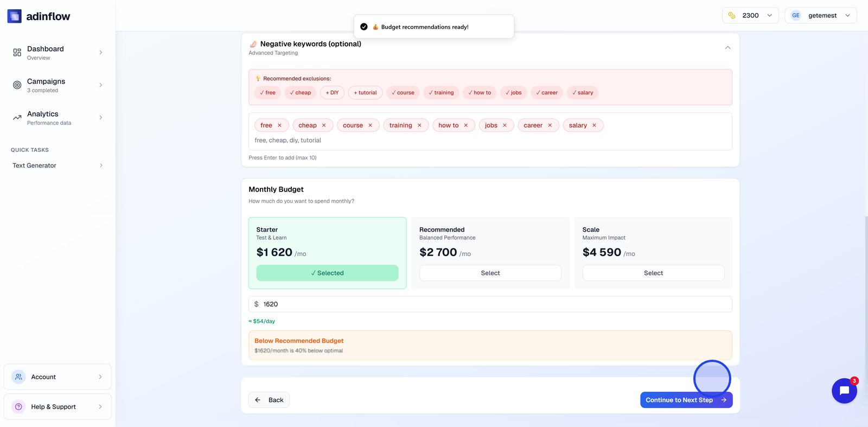Click the adinflow logo icon

point(15,16)
